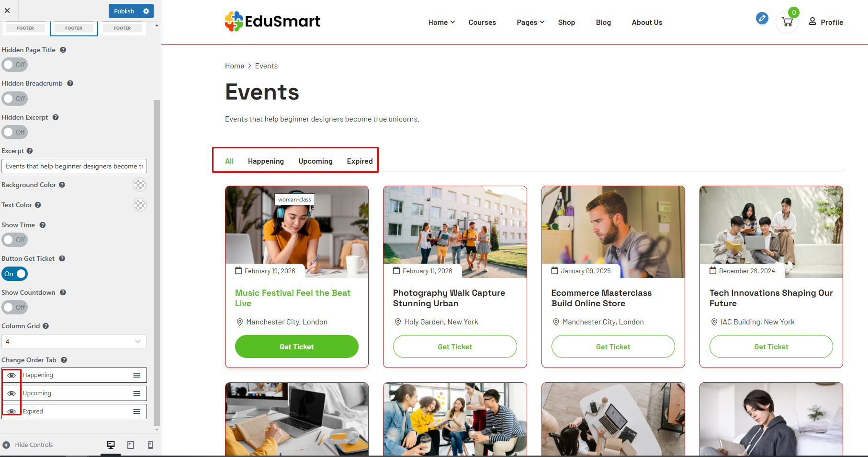Click the blue pencil edit shortcut icon
Image resolution: width=868 pixels, height=457 pixels.
click(x=762, y=18)
